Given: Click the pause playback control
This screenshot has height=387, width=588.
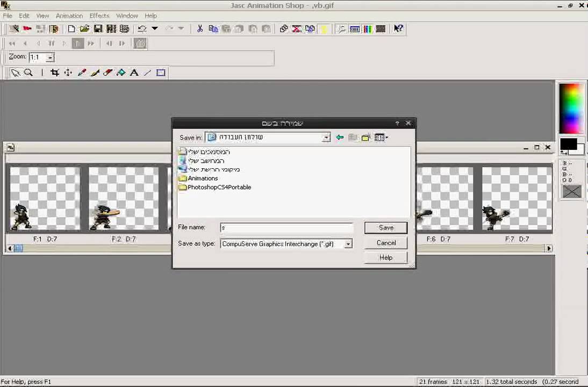Looking at the screenshot, I should pyautogui.click(x=52, y=44).
